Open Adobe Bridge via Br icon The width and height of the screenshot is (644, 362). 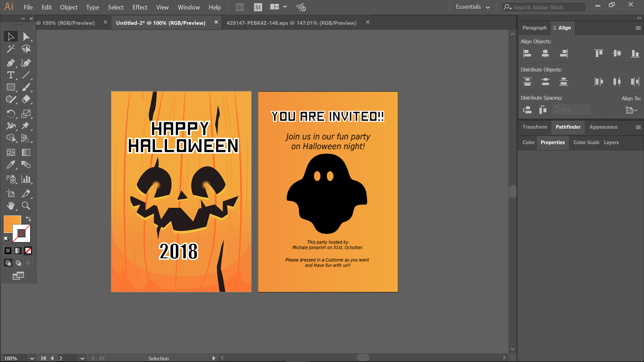(x=240, y=7)
